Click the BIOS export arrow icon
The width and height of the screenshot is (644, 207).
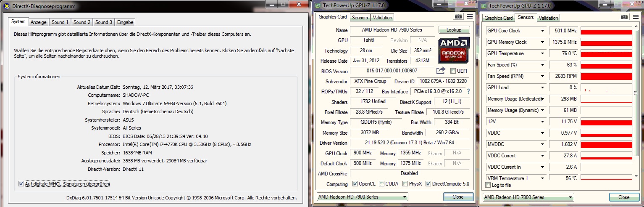coord(441,71)
